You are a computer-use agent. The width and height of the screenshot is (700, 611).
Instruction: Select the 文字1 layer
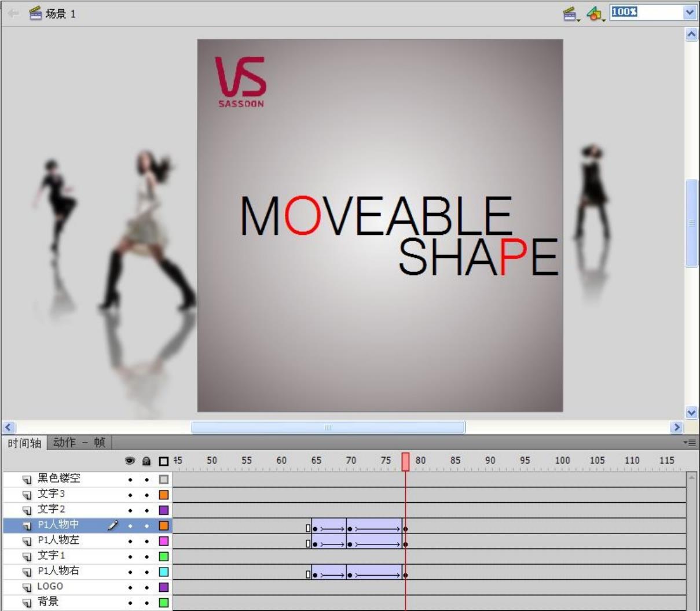[x=52, y=556]
